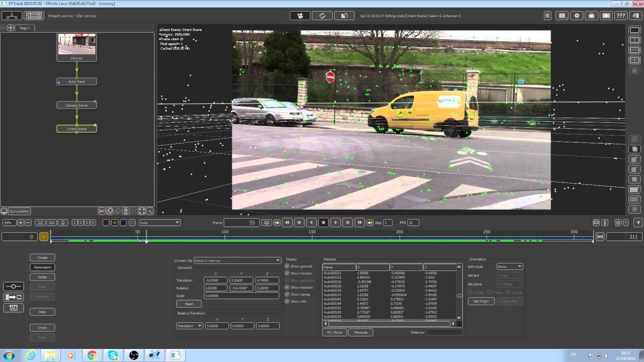The height and width of the screenshot is (362, 644).
Task: Click the scissors cut icon
Action: pos(101,212)
